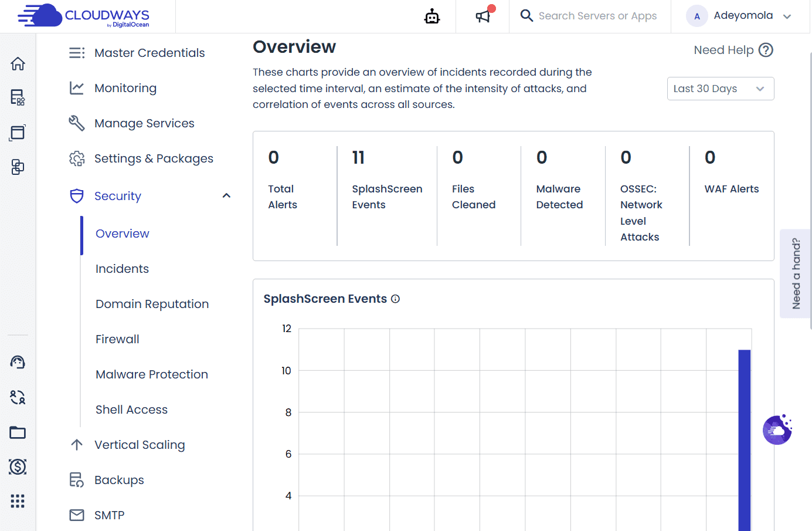Viewport: 812px width, 531px height.
Task: Click the Need Help question mark icon
Action: click(766, 50)
